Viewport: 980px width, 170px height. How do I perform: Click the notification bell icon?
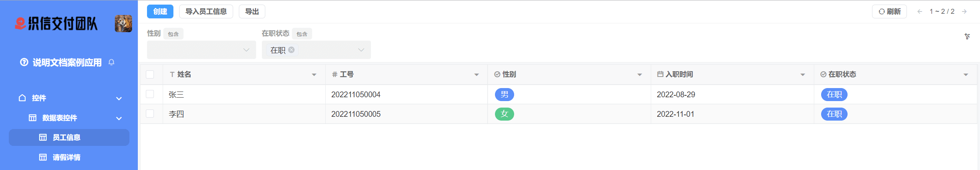[111, 62]
